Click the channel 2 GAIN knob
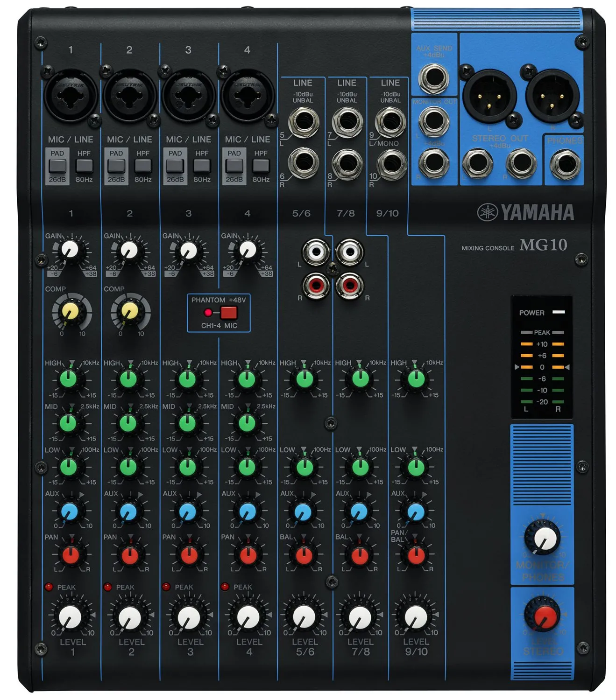Image resolution: width=616 pixels, height=700 pixels. (129, 251)
